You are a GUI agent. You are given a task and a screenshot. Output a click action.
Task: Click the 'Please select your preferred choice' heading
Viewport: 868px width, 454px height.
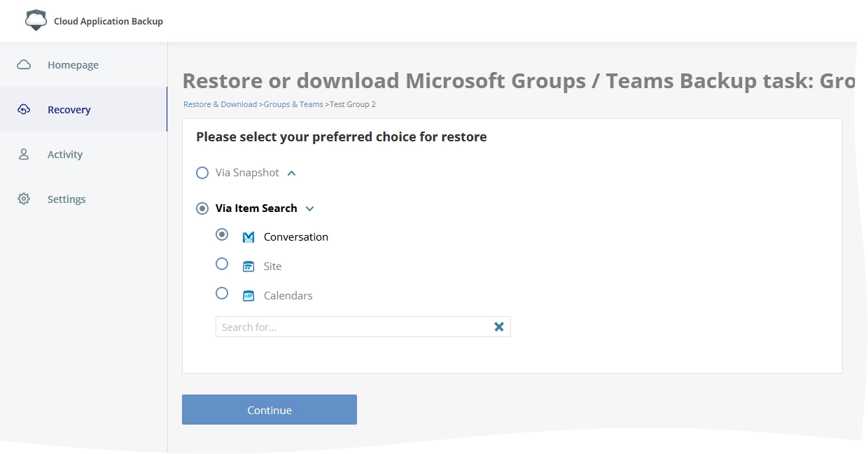tap(342, 137)
